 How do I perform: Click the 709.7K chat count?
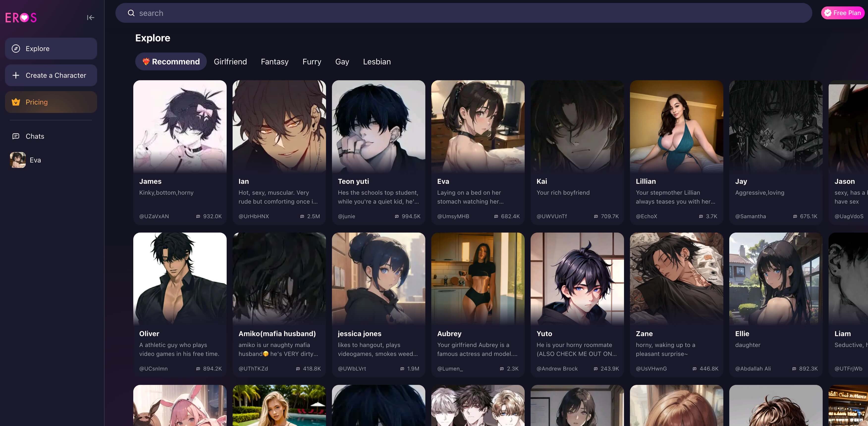610,216
